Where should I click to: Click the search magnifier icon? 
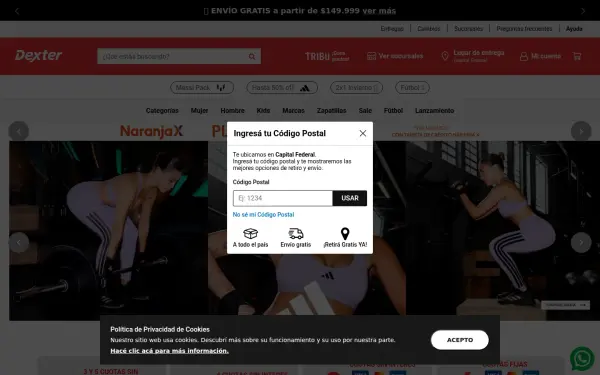tap(252, 57)
